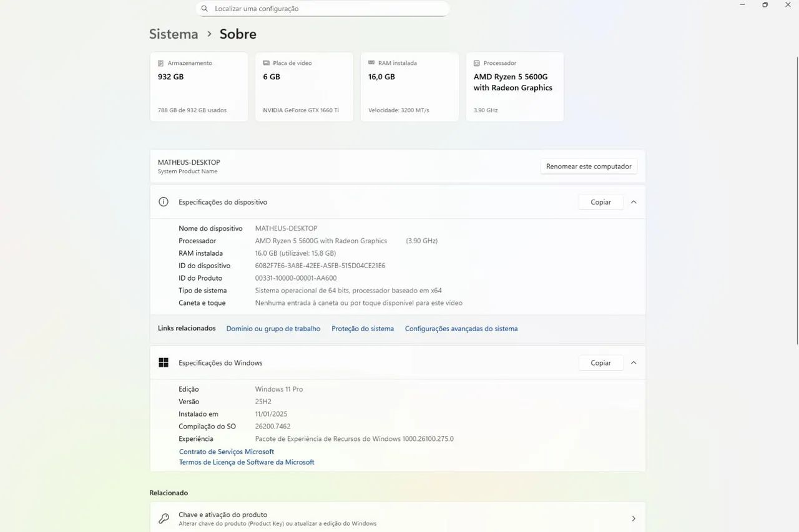The width and height of the screenshot is (799, 532).
Task: Click Renomear este computador button
Action: click(x=589, y=167)
